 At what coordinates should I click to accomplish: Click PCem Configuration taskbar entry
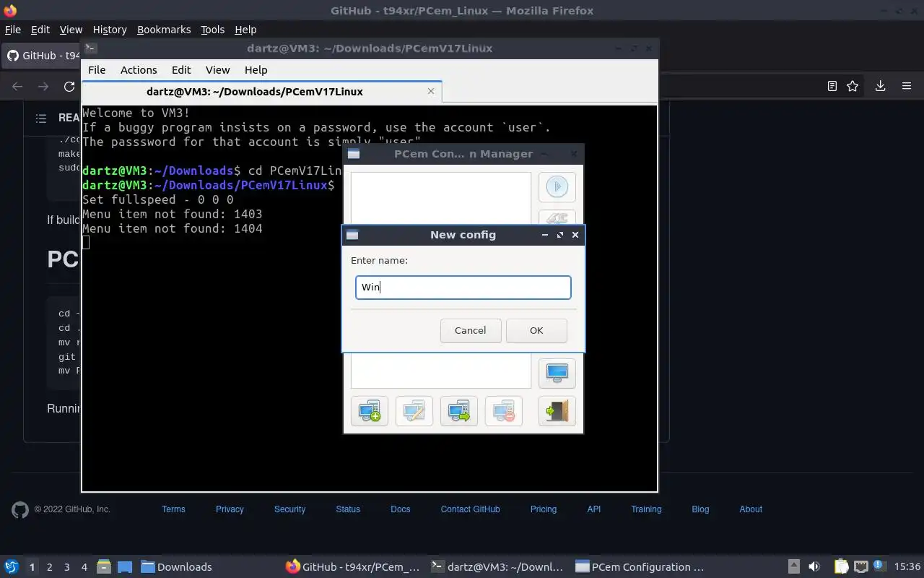pos(640,567)
